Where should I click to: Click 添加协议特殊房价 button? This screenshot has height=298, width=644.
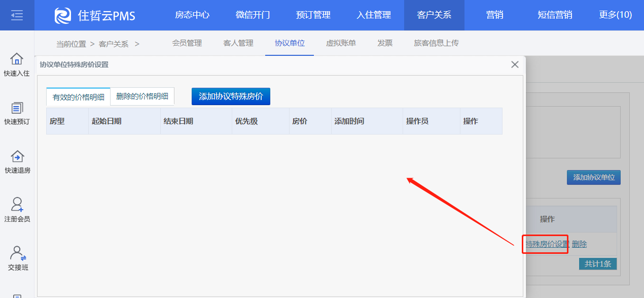[x=231, y=96]
